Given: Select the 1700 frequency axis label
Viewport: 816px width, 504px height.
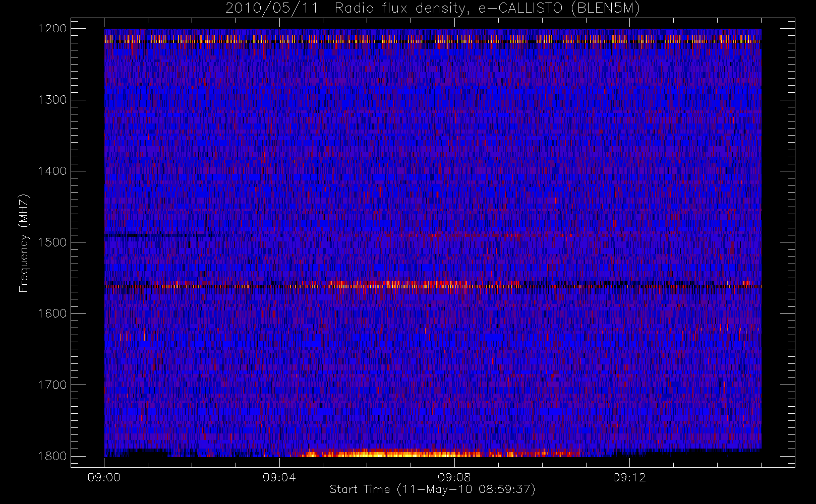Looking at the screenshot, I should click(x=52, y=385).
